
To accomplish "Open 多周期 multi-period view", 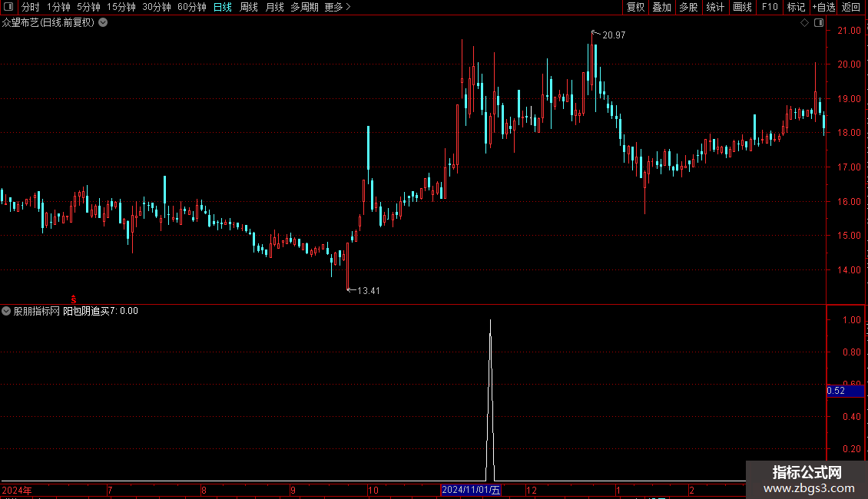I will pyautogui.click(x=304, y=7).
